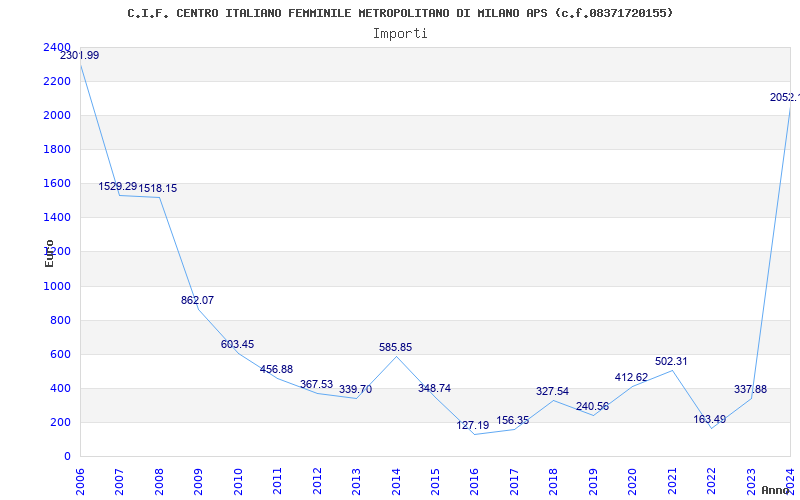Click the 2022 x-axis year
Viewport: 800px width, 500px height.
(x=712, y=482)
